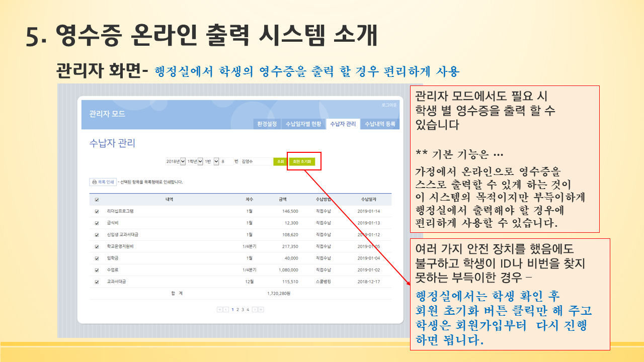Uncheck the 리더십프로그램 row checkbox
The image size is (644, 362).
tap(97, 211)
